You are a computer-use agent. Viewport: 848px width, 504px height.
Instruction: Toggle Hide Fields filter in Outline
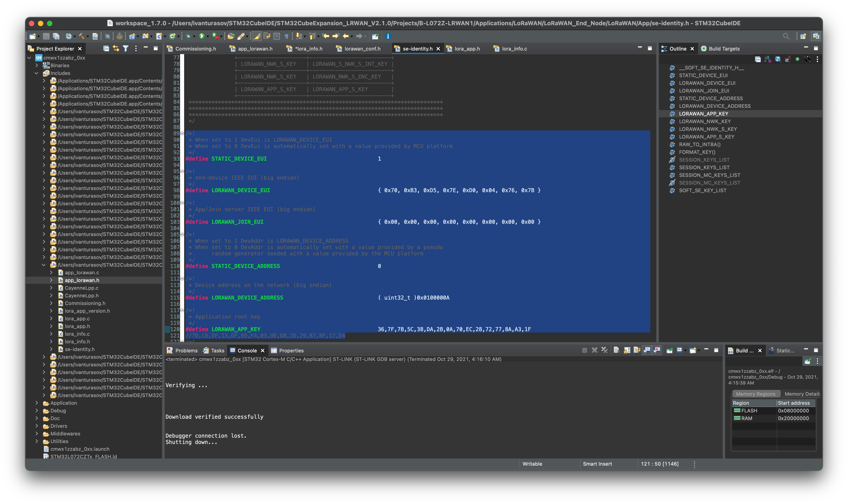[778, 59]
